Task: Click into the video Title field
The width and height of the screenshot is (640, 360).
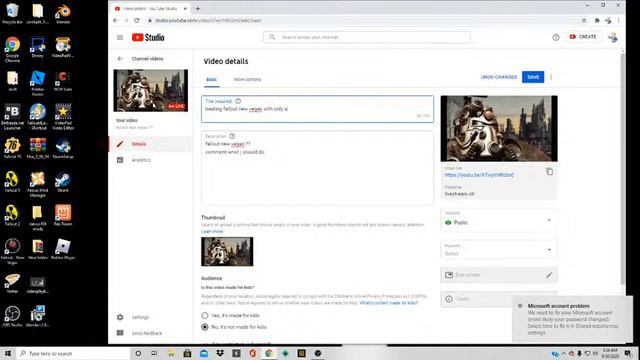Action: click(x=317, y=109)
